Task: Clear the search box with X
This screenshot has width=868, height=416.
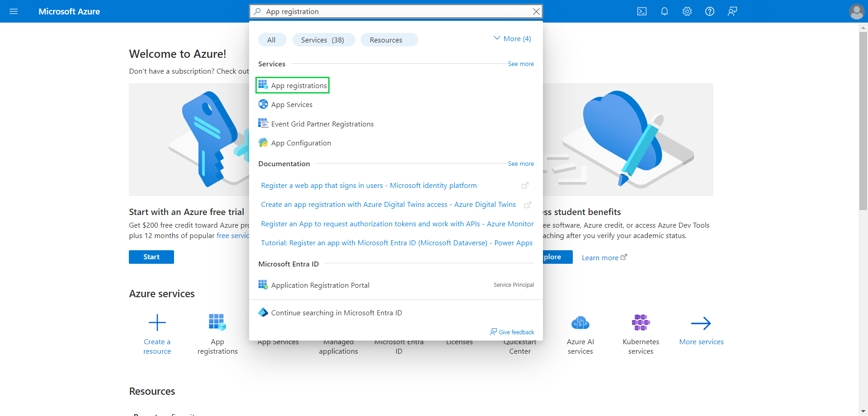Action: tap(536, 11)
